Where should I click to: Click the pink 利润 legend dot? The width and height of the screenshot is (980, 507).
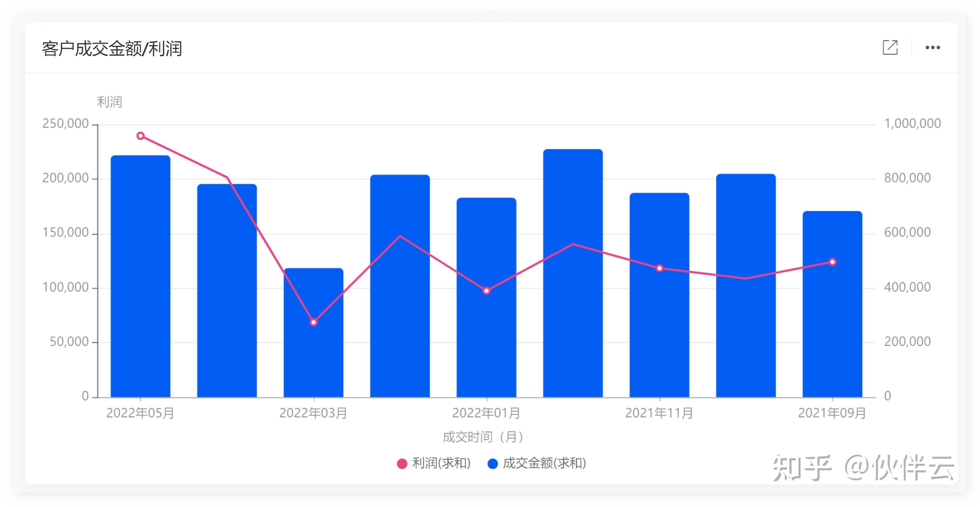tap(402, 463)
